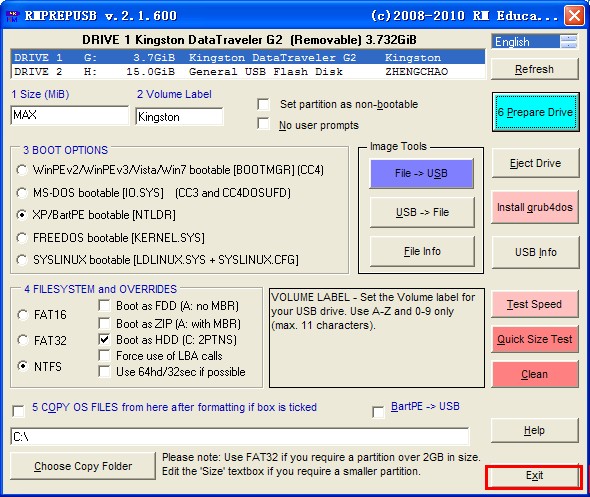Open the USB Info button

[x=535, y=252]
